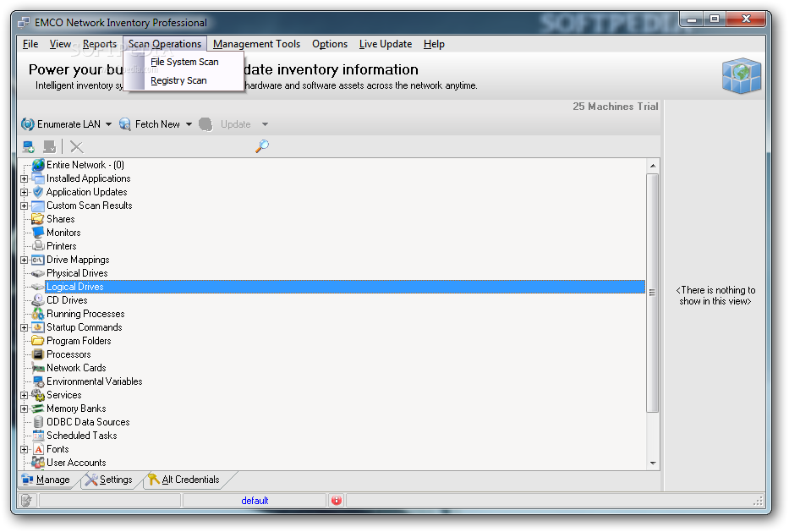Open the Enumerate LAN dropdown arrow
The height and width of the screenshot is (532, 789).
(108, 124)
